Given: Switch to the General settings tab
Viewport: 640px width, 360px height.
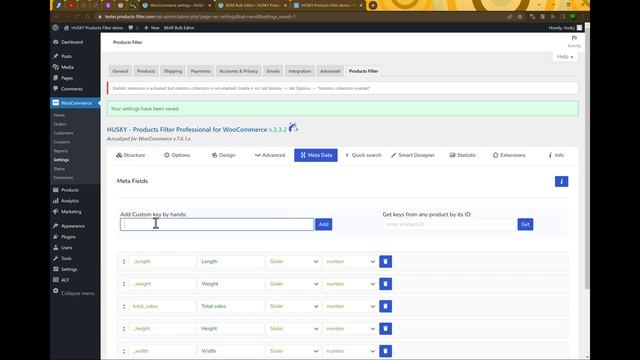Looking at the screenshot, I should coord(120,71).
